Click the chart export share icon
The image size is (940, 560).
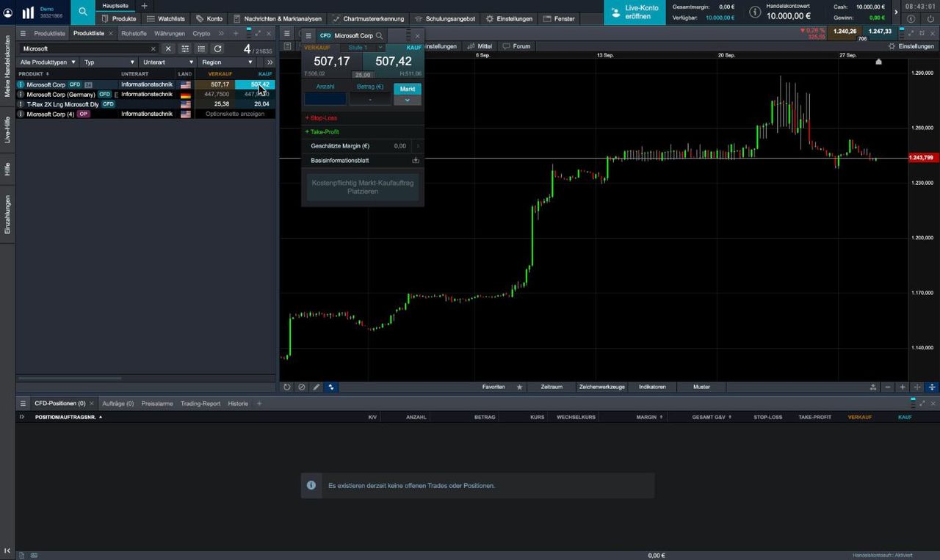(x=873, y=387)
